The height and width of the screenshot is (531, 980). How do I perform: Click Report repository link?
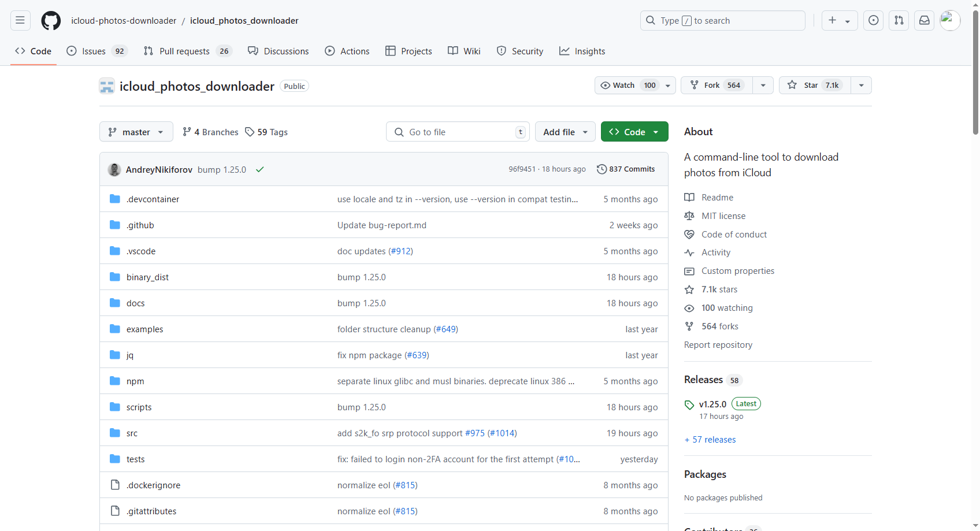(718, 345)
